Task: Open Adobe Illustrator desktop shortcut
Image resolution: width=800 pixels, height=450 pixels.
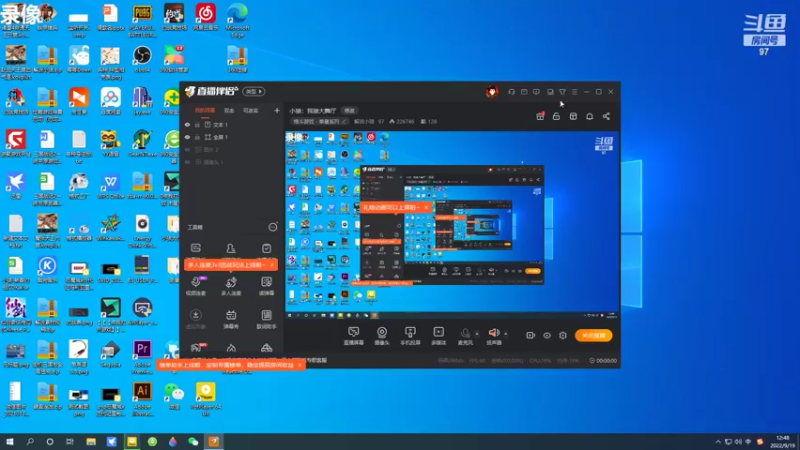Action: [x=142, y=398]
